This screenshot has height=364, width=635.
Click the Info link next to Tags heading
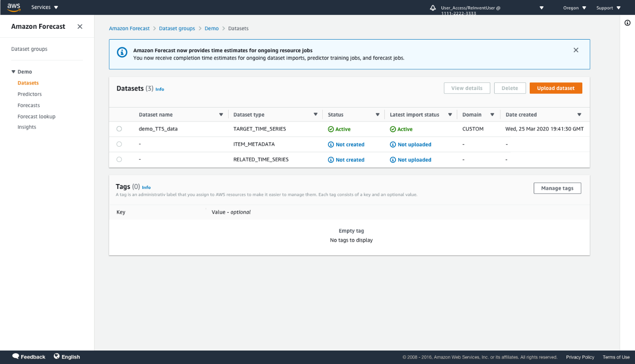click(146, 187)
